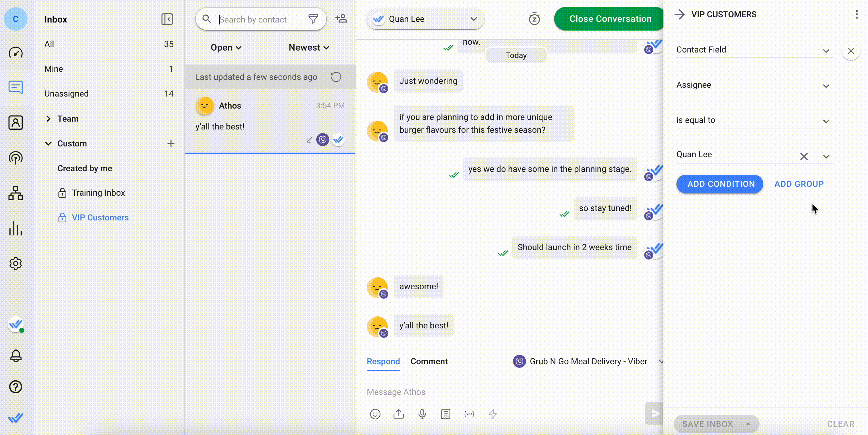Remove the condition with the X button
This screenshot has width=868, height=435.
[851, 51]
